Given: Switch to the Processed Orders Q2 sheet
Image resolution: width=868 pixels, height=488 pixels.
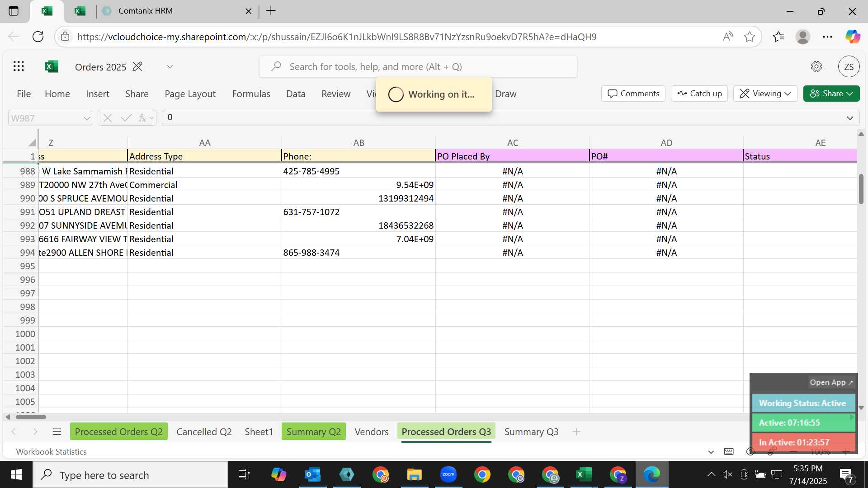Looking at the screenshot, I should tap(118, 432).
